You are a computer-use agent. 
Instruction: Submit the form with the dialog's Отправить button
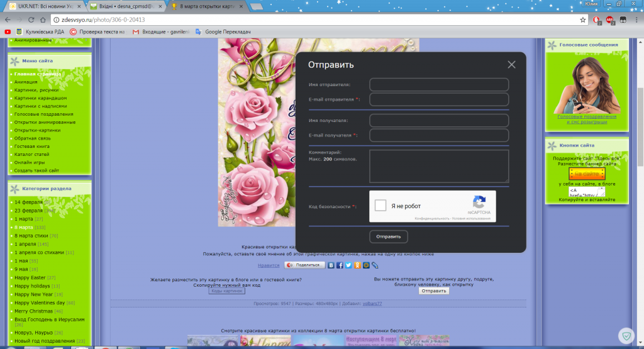[x=389, y=236]
